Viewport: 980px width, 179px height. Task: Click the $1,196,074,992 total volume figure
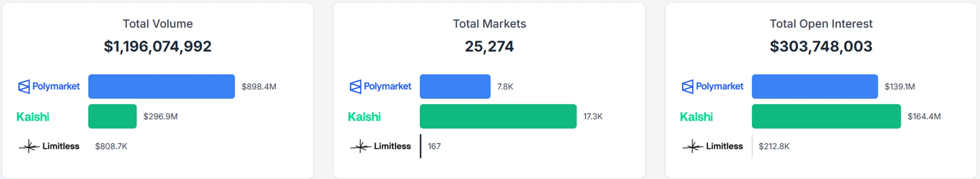pyautogui.click(x=158, y=46)
